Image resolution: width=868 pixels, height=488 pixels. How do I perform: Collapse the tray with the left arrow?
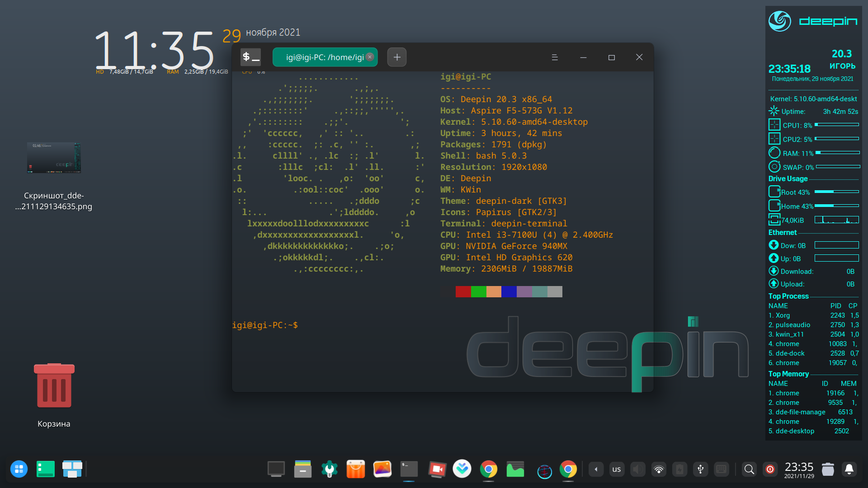596,469
